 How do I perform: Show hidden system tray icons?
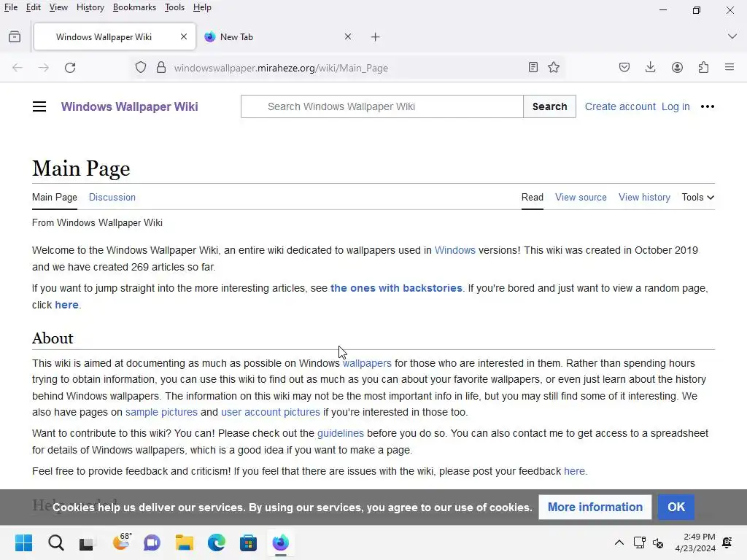point(619,542)
